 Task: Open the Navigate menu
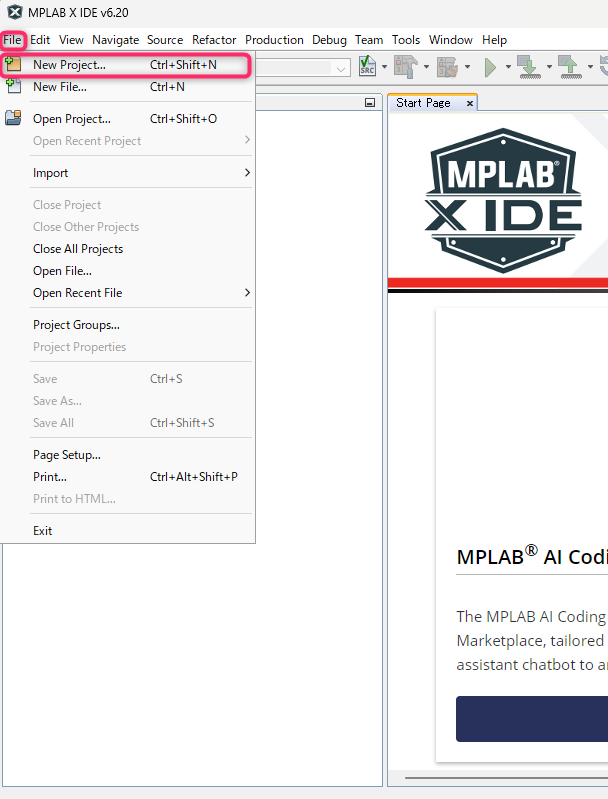(x=116, y=40)
